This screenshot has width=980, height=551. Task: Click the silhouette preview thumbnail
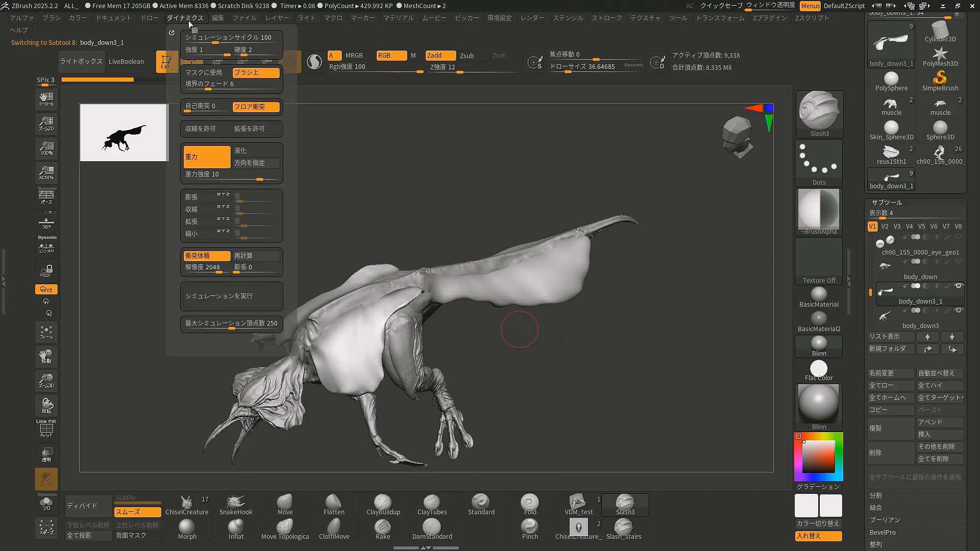point(124,133)
